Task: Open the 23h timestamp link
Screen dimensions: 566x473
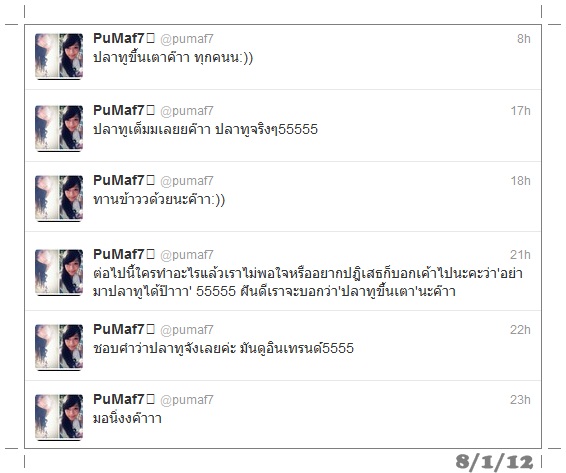Action: coord(520,400)
